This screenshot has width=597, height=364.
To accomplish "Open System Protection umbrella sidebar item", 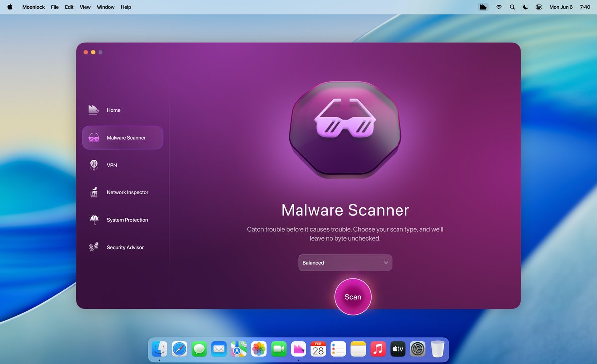I will coord(122,220).
